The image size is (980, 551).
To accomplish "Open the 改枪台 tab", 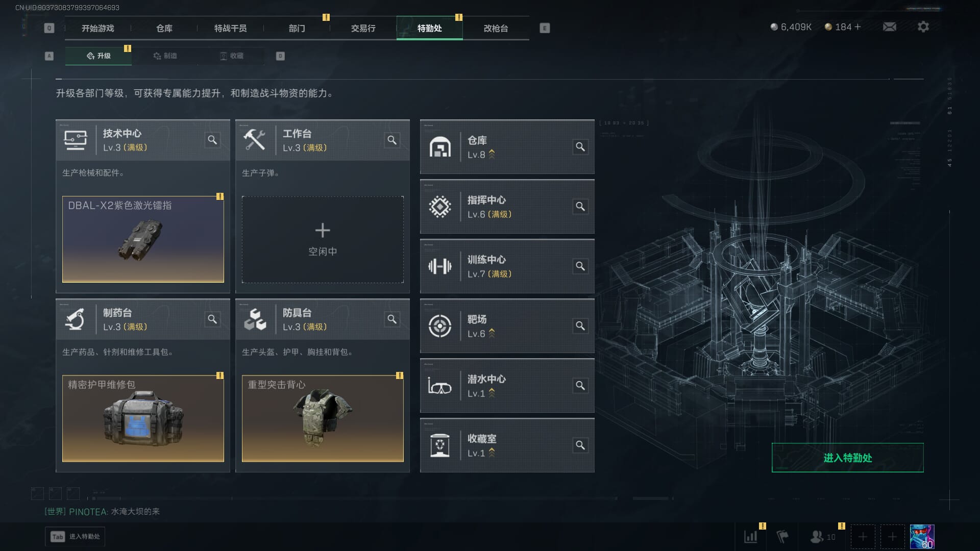I will [496, 28].
